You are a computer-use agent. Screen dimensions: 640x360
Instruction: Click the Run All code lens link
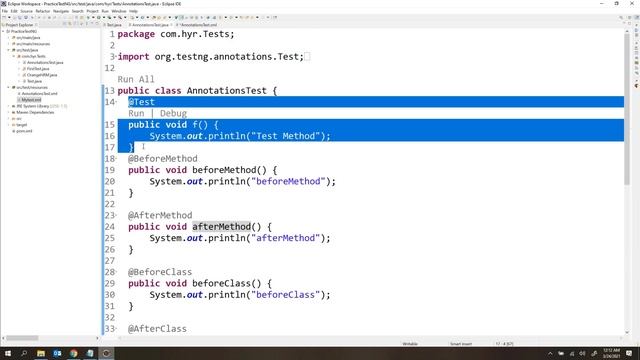(x=136, y=79)
